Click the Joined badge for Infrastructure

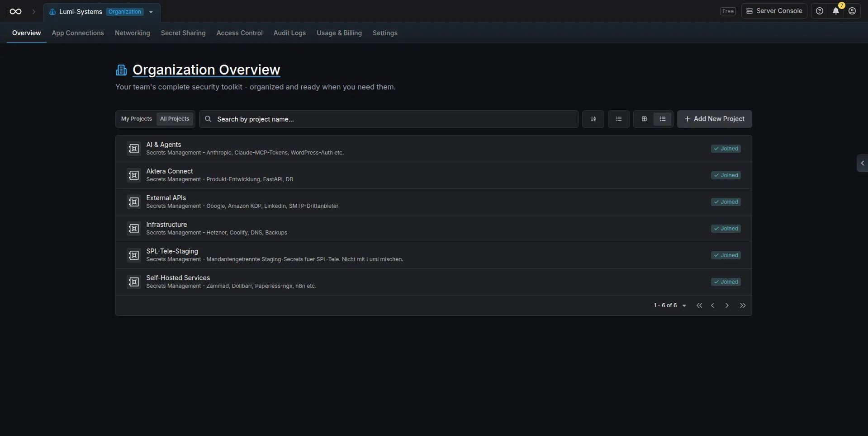(x=726, y=229)
